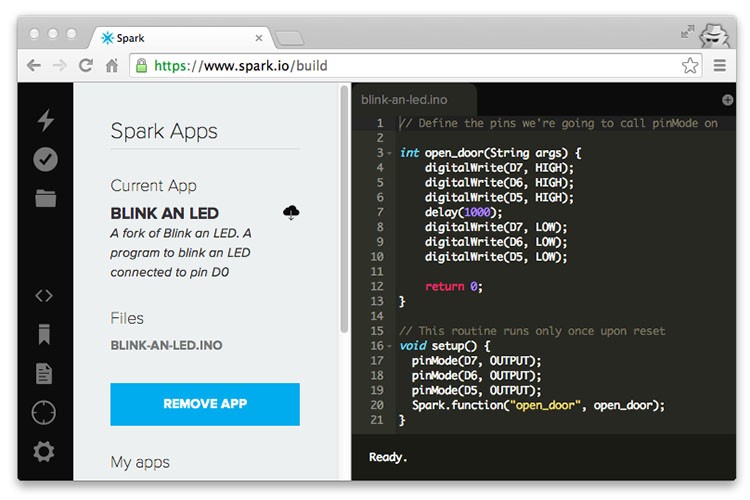Viewport: 750px width, 500px height.
Task: Click the Spark.function line 20
Action: (x=539, y=405)
